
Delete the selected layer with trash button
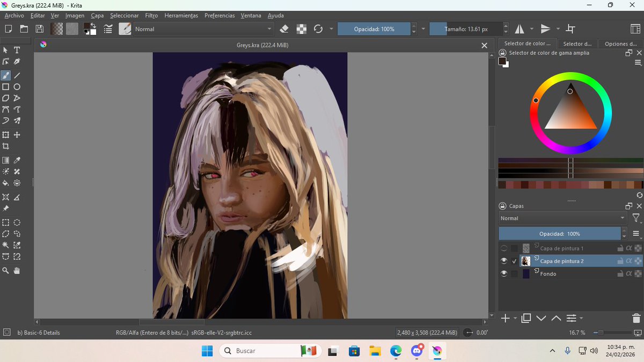(x=636, y=318)
